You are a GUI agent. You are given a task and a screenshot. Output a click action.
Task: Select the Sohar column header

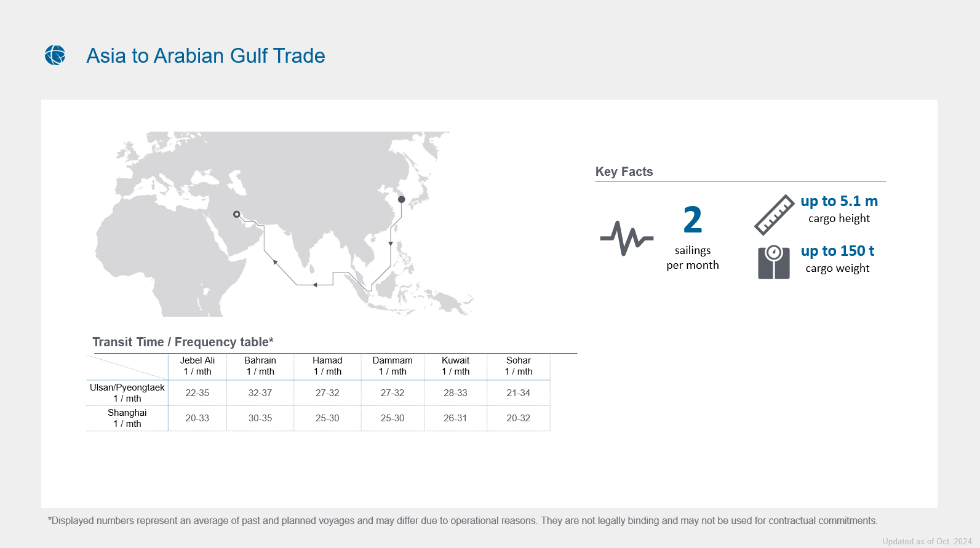click(x=519, y=366)
